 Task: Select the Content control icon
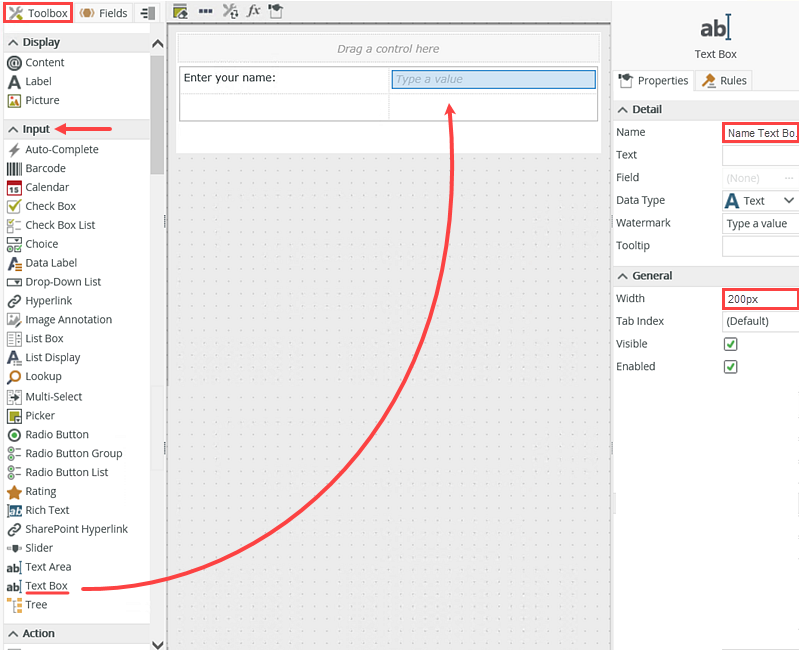(14, 63)
